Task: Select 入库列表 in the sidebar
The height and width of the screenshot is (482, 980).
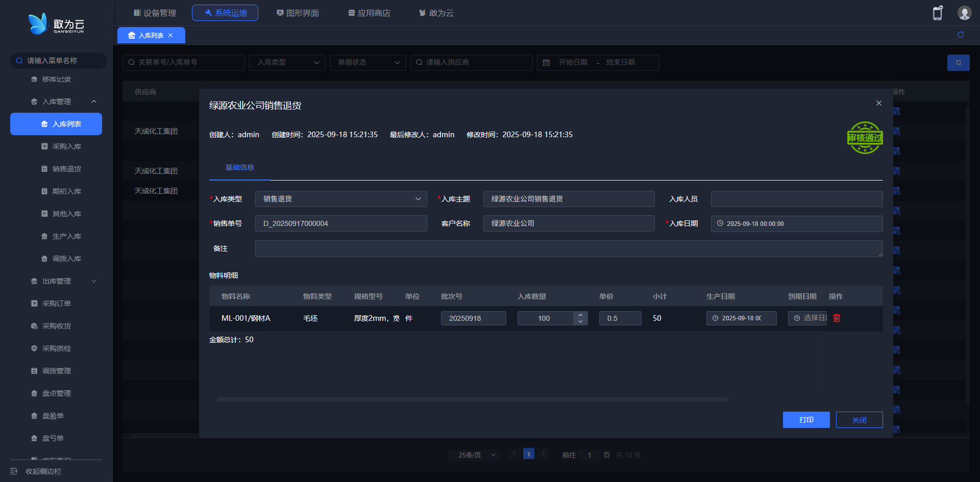Action: [56, 124]
